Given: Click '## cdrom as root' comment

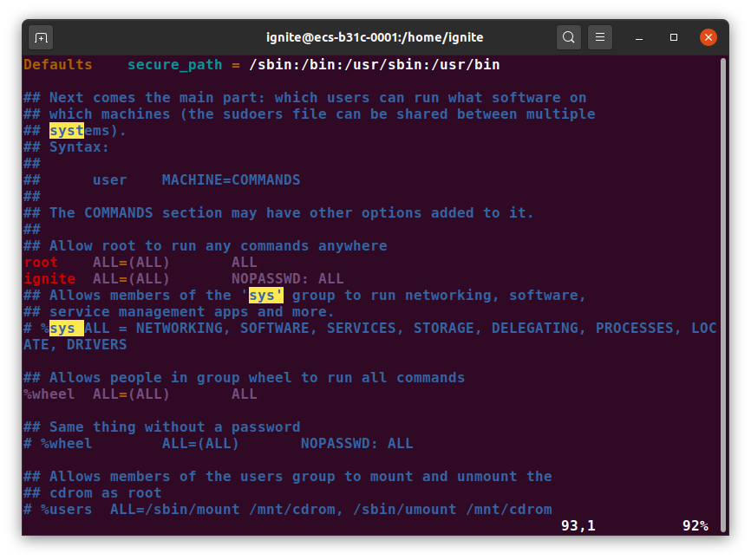Looking at the screenshot, I should [x=93, y=493].
